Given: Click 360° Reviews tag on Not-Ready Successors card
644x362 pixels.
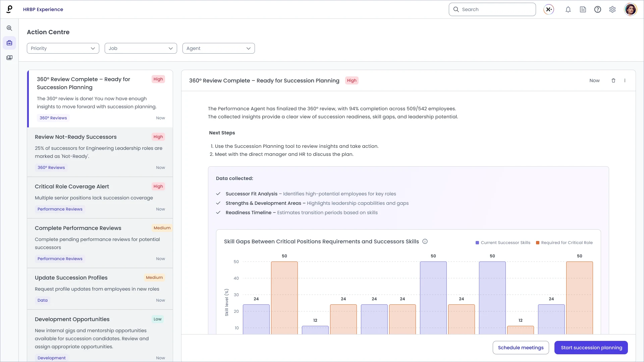Looking at the screenshot, I should click(51, 168).
